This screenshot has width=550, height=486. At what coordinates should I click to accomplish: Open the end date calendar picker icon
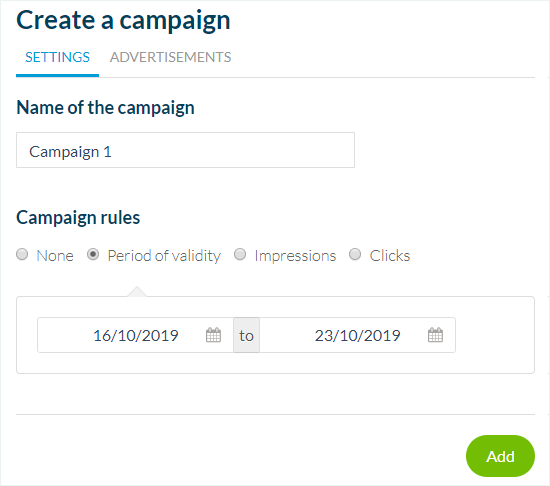tap(435, 335)
